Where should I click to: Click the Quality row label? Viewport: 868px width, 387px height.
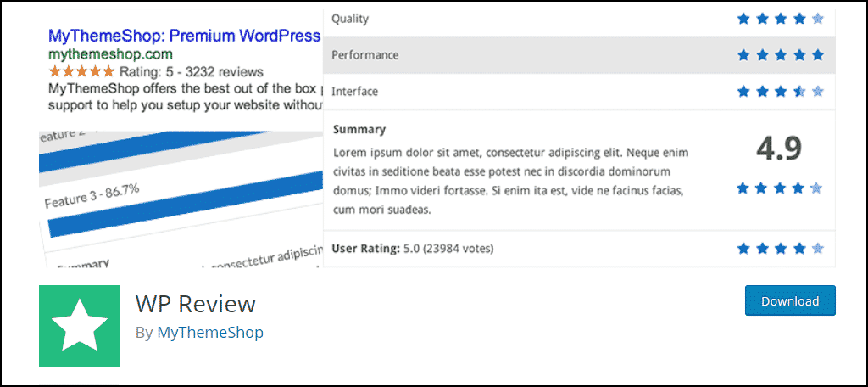pos(350,19)
